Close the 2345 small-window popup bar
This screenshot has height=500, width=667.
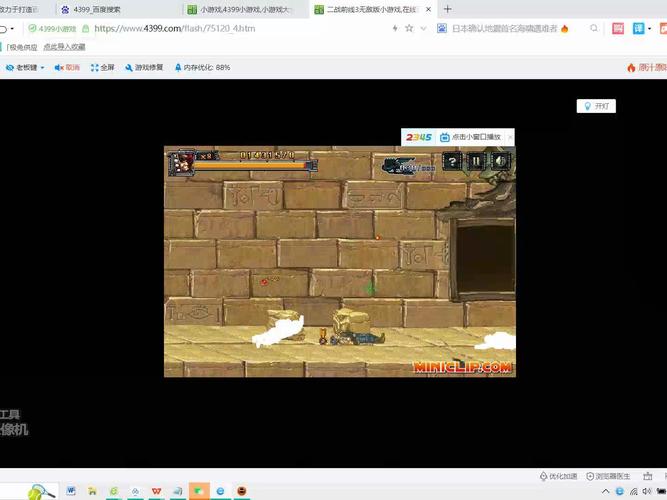pyautogui.click(x=510, y=137)
